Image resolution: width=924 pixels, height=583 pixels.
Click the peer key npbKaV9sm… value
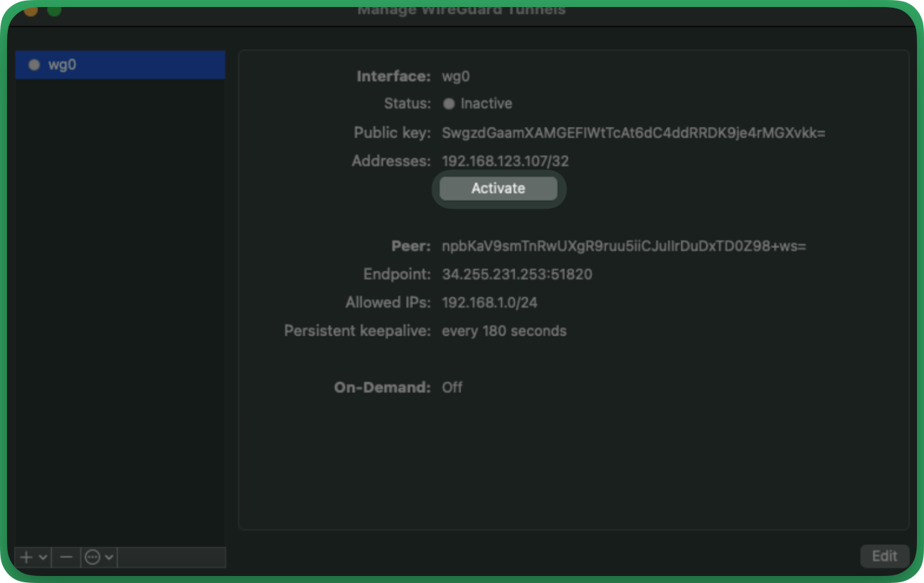pyautogui.click(x=624, y=247)
